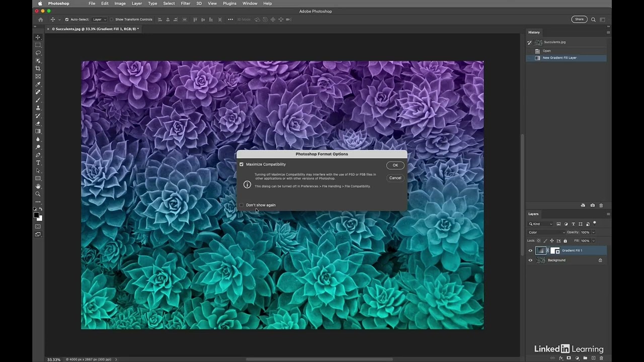Add a layer mask from Layers panel
Image resolution: width=644 pixels, height=362 pixels.
[x=569, y=358]
